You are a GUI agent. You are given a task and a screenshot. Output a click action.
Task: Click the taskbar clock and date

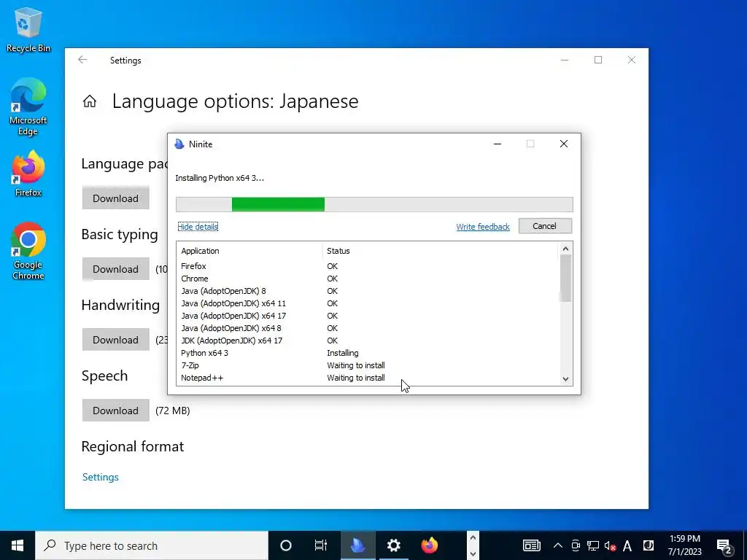[x=684, y=545]
